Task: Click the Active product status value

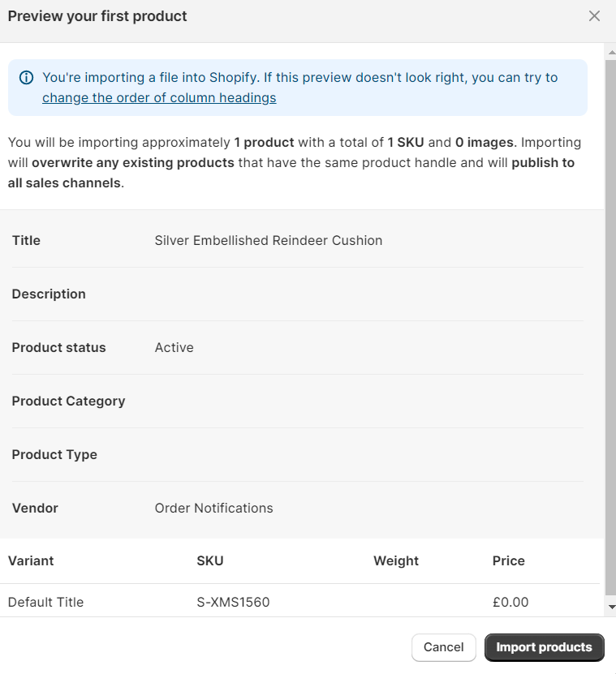Action: (174, 347)
